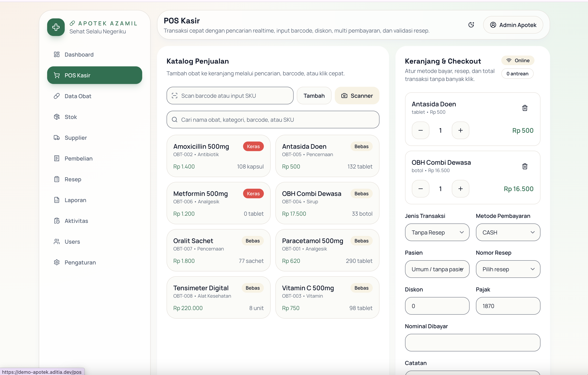Viewport: 588px width, 375px height.
Task: Open the Laporan menu item
Action: (x=75, y=200)
